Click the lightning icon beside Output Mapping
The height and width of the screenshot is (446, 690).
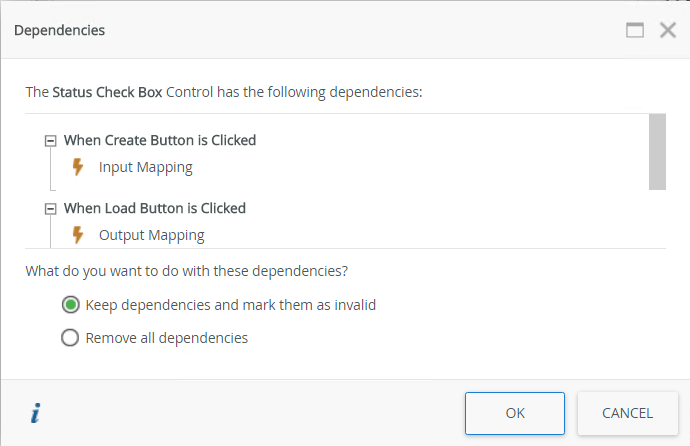78,235
